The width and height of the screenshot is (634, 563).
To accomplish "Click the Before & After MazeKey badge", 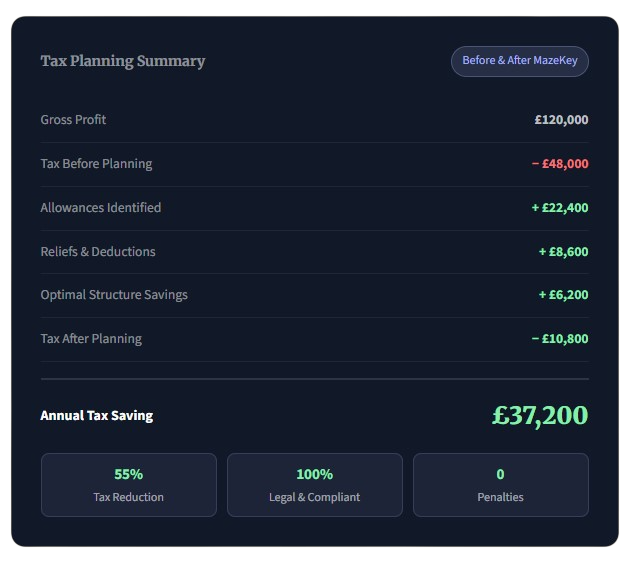I will pos(520,61).
